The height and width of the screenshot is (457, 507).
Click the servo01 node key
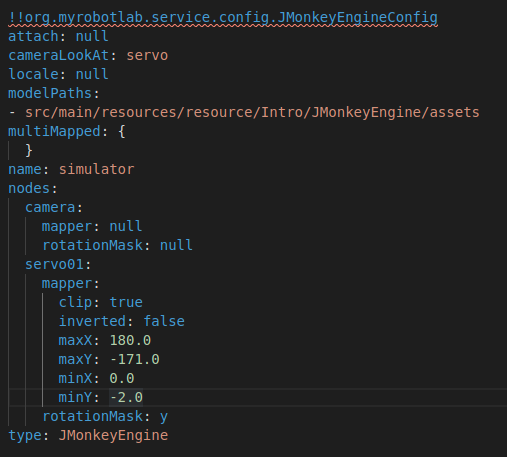coord(54,264)
